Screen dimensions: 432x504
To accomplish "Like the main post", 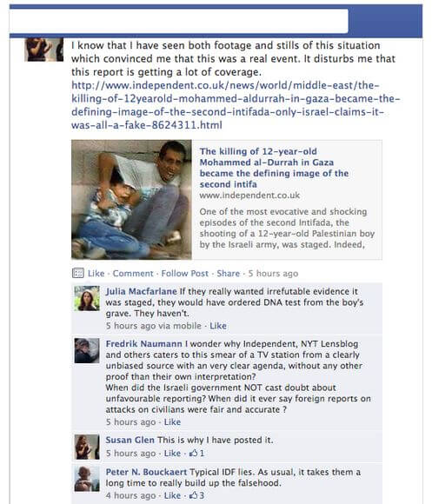I will tap(96, 273).
